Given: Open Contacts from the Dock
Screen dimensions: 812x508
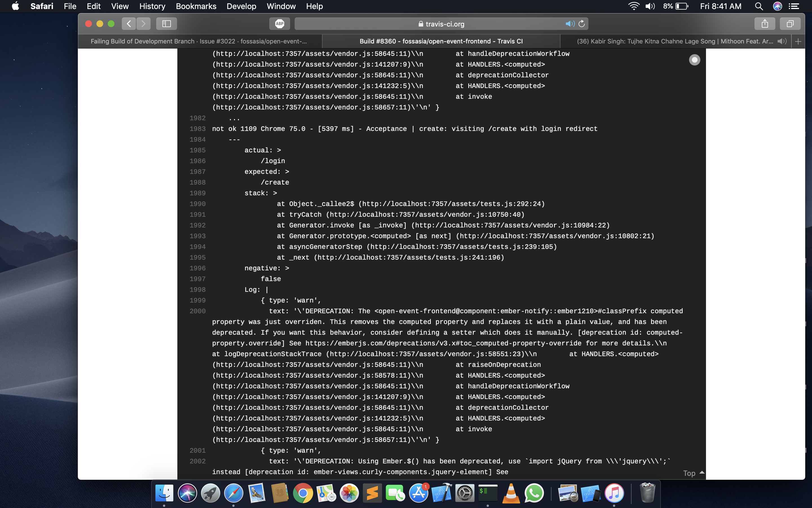Looking at the screenshot, I should pos(280,493).
